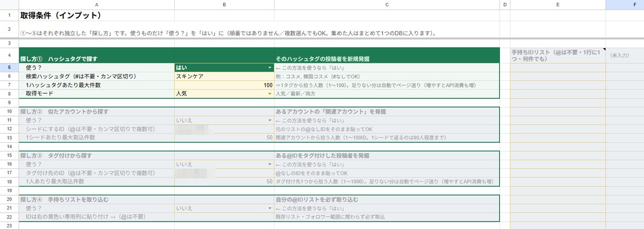Image resolution: width=644 pixels, height=229 pixels.
Task: Click the 取得条件（インプット） title cell
Action: pyautogui.click(x=97, y=15)
